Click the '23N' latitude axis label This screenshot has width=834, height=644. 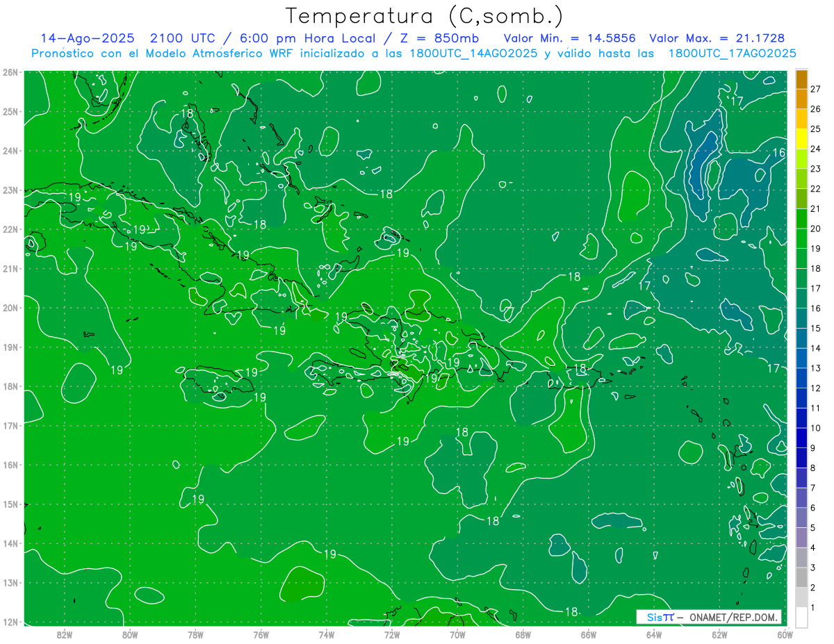tap(10, 190)
